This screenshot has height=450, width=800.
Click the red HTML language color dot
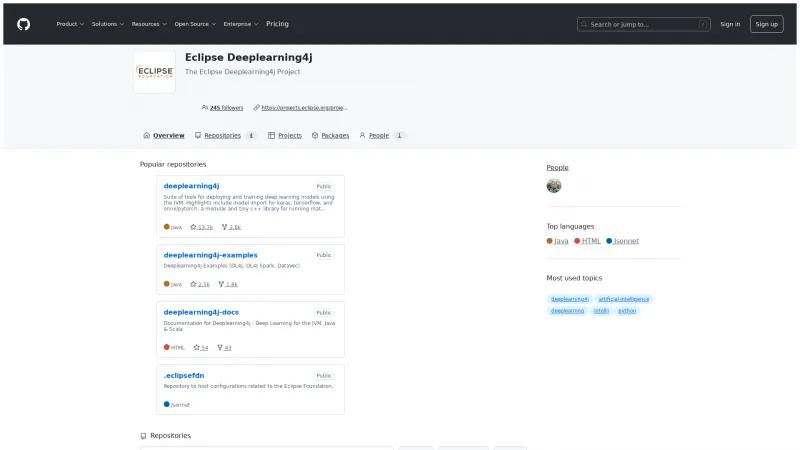click(x=577, y=241)
